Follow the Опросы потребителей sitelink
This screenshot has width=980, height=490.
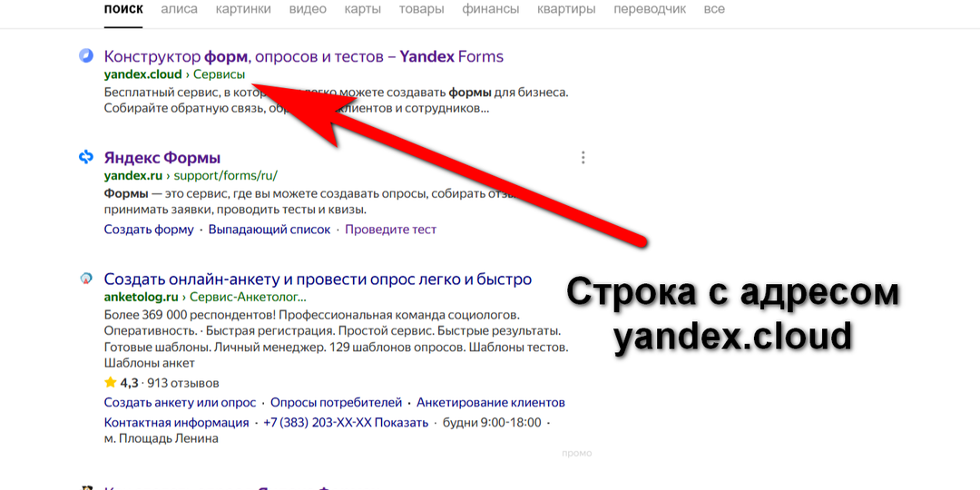pyautogui.click(x=337, y=403)
